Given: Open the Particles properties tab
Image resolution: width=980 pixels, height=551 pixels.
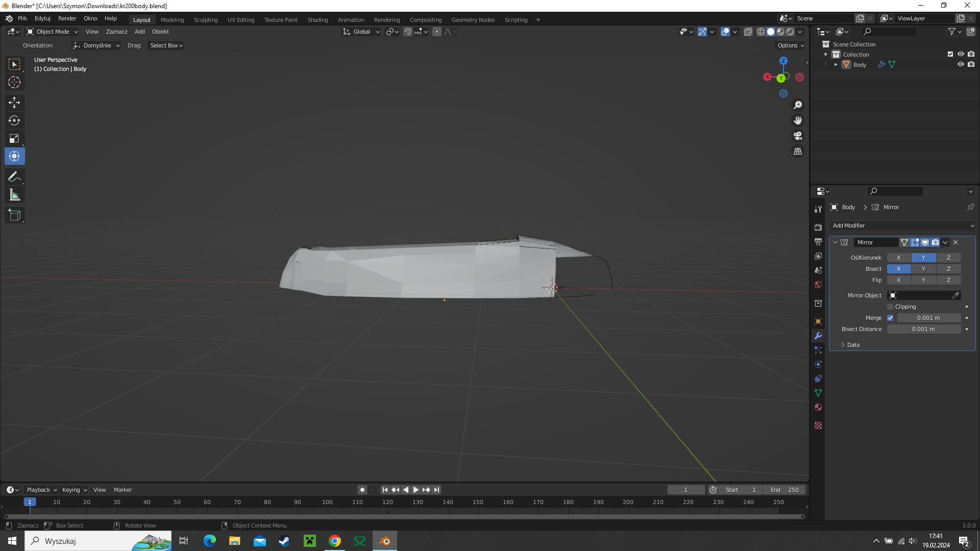Looking at the screenshot, I should coord(818,350).
